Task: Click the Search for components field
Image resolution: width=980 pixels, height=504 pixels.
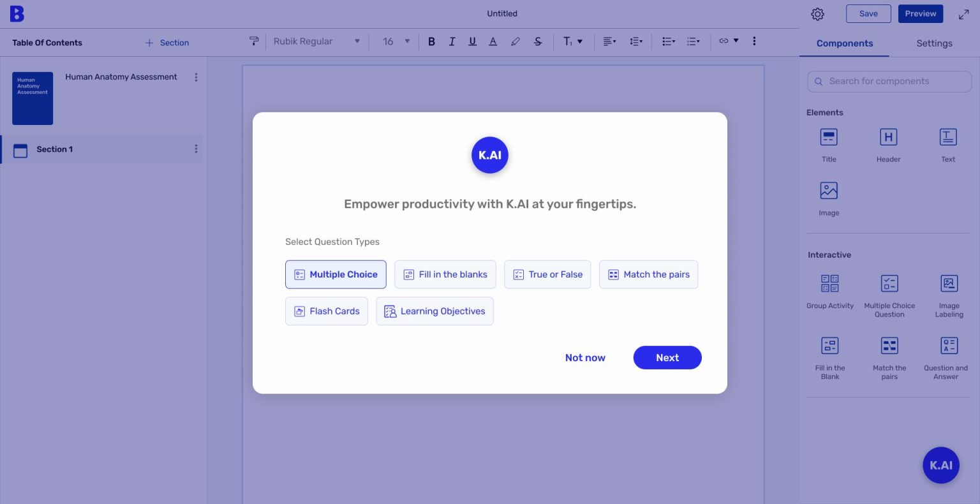Action: click(889, 81)
